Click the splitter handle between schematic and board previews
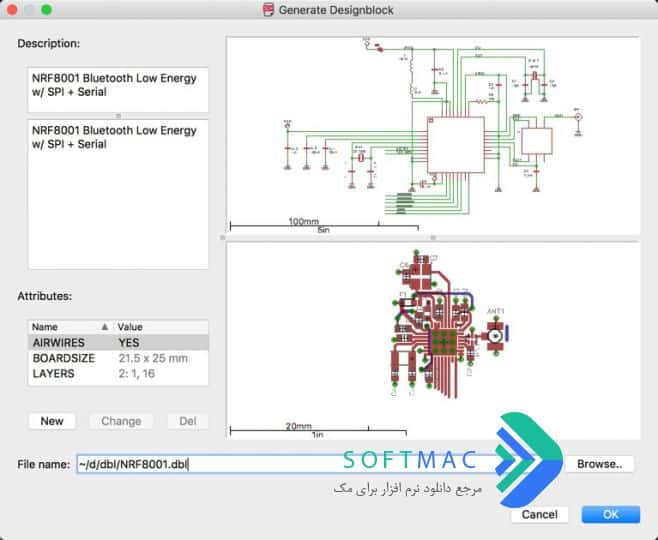This screenshot has height=540, width=658. pos(433,238)
